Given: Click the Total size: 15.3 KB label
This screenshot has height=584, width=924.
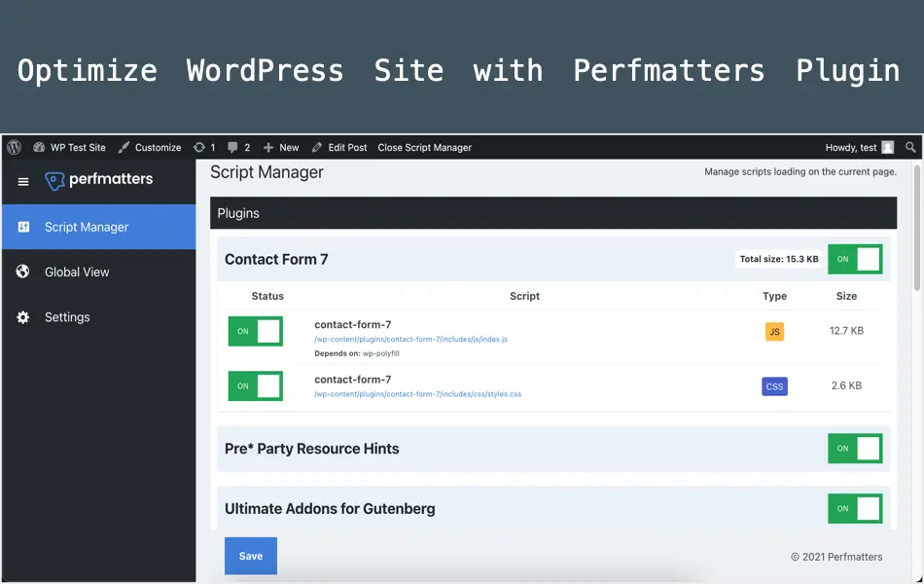Looking at the screenshot, I should coord(779,259).
